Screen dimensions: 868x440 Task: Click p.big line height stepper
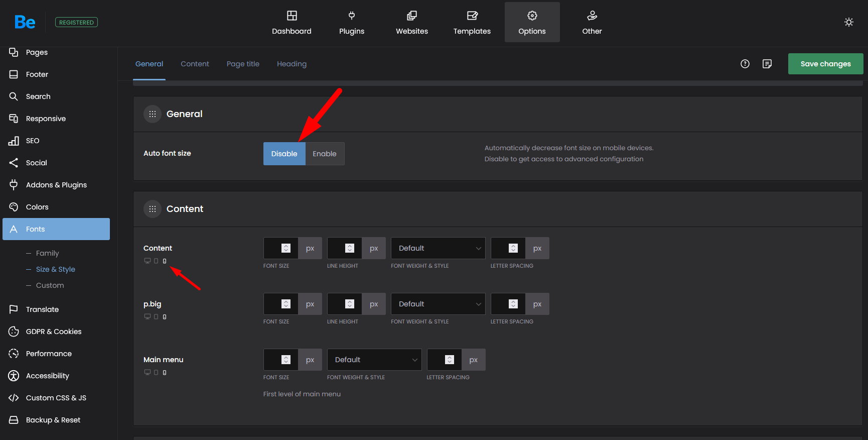(350, 304)
